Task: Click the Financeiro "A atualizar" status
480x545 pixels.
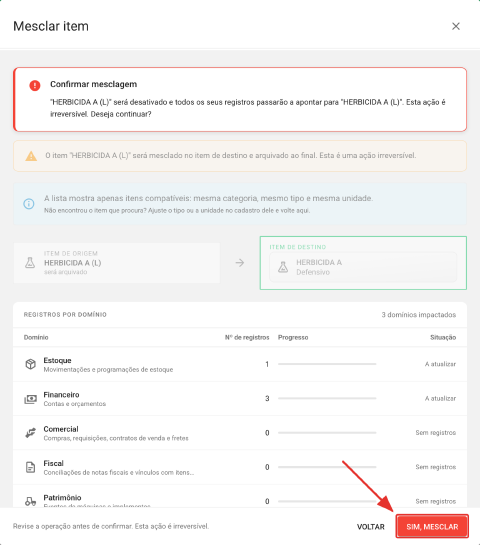Action: (x=440, y=398)
